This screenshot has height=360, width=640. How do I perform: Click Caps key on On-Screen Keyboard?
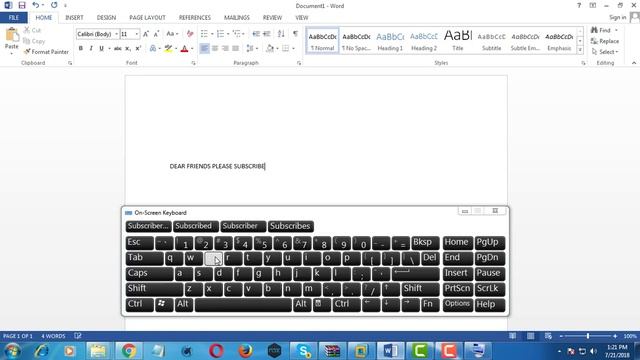(149, 273)
